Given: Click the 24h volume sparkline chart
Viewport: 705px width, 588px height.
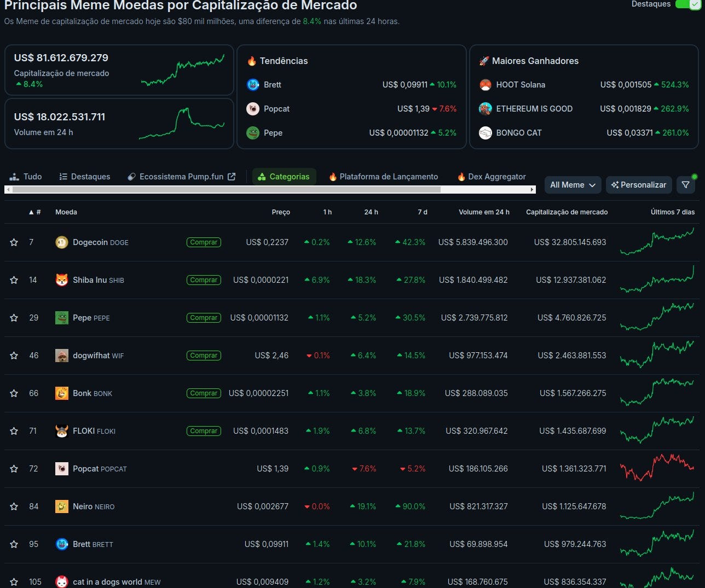Looking at the screenshot, I should coord(182,123).
